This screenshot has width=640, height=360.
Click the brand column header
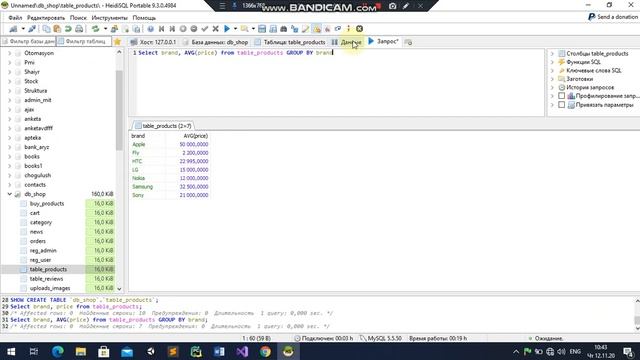pos(147,136)
